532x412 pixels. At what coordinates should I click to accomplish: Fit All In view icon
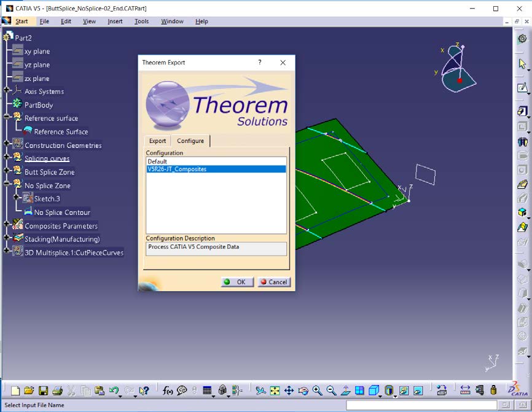(275, 391)
